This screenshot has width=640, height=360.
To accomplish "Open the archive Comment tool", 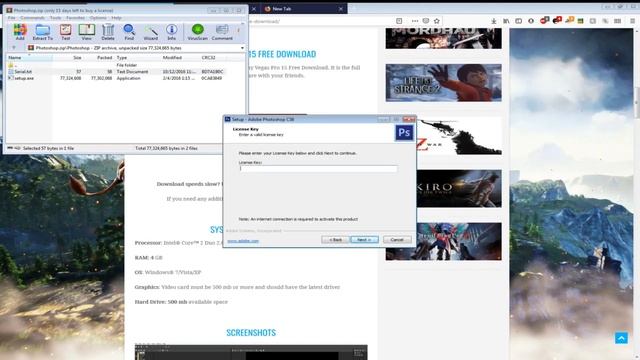I will click(222, 32).
